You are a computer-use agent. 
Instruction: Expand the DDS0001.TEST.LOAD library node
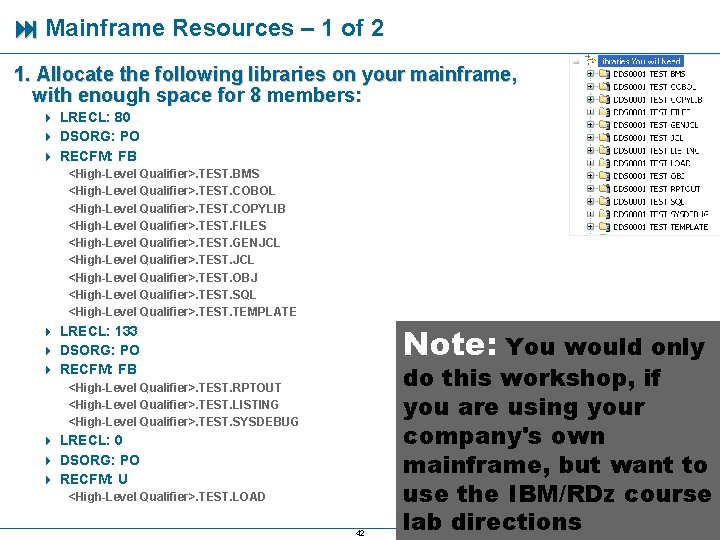point(591,163)
